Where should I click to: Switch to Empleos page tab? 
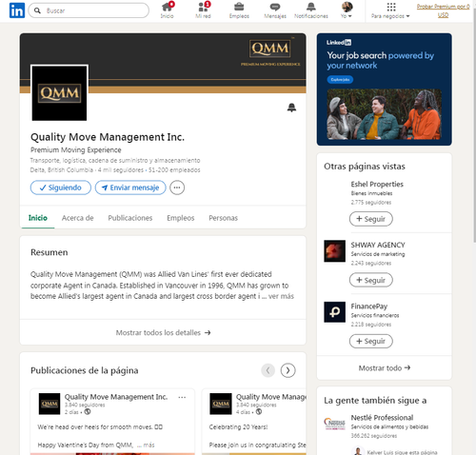[x=181, y=218]
